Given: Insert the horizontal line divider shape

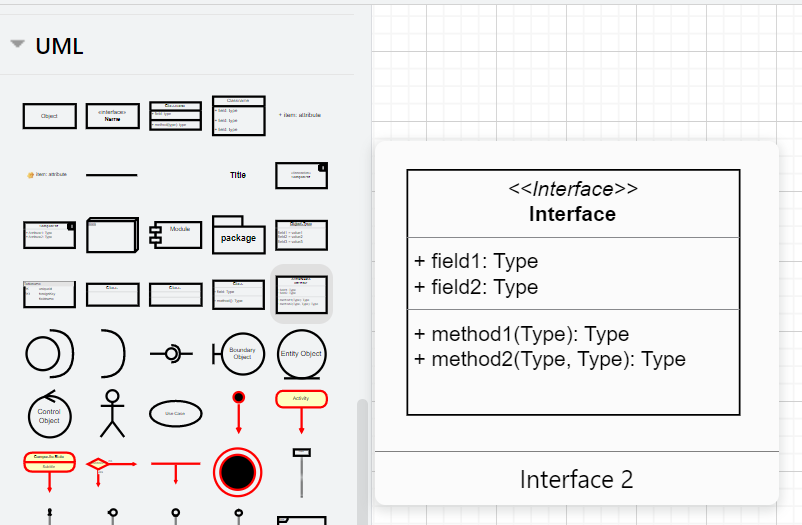Looking at the screenshot, I should click(112, 175).
